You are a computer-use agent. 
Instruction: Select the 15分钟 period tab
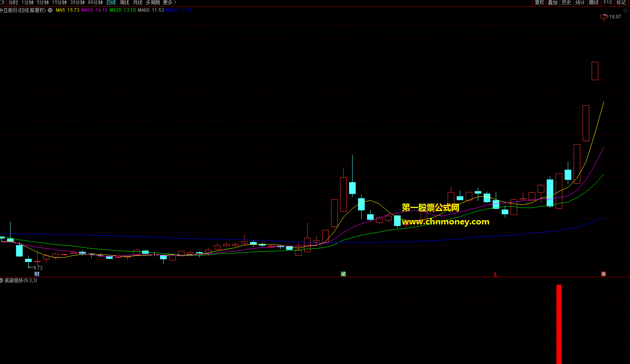59,2
